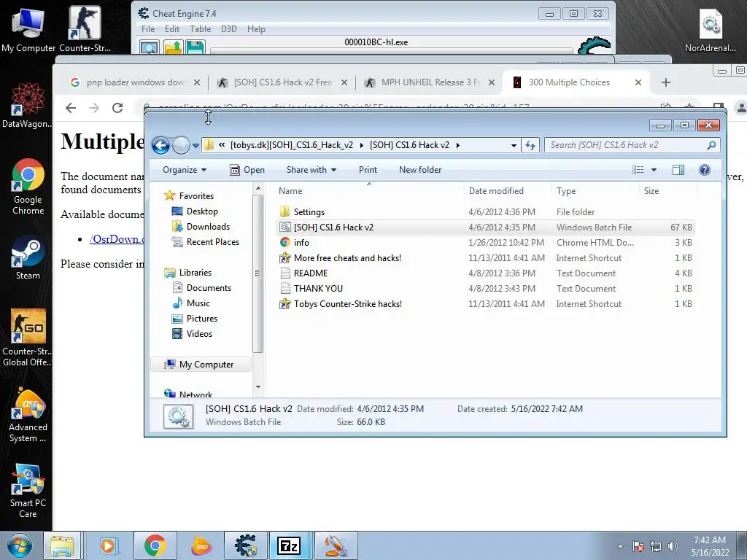The image size is (747, 560).
Task: Open Windows Explorer from the taskbar
Action: point(62,546)
